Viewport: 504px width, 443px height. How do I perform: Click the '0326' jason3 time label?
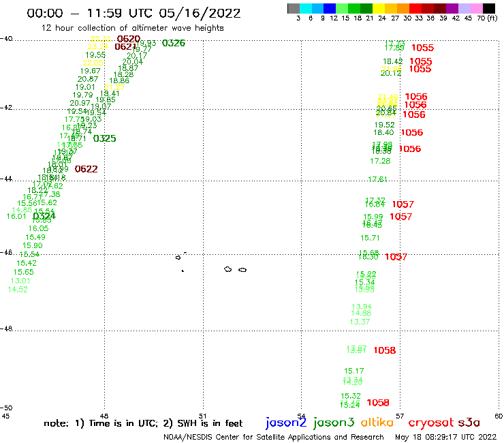174,43
